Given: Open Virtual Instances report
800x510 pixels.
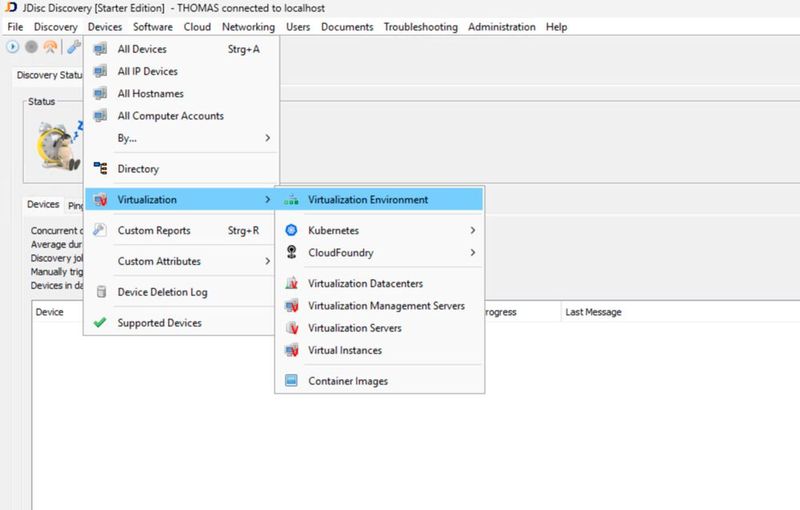Looking at the screenshot, I should pos(344,350).
